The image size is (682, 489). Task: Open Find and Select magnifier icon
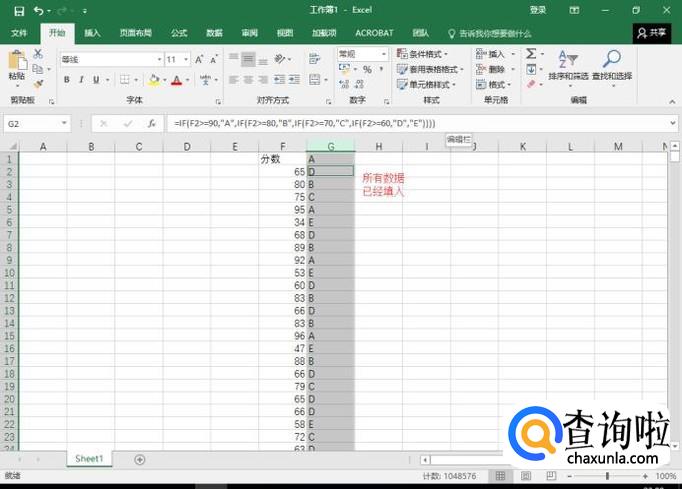[x=612, y=59]
